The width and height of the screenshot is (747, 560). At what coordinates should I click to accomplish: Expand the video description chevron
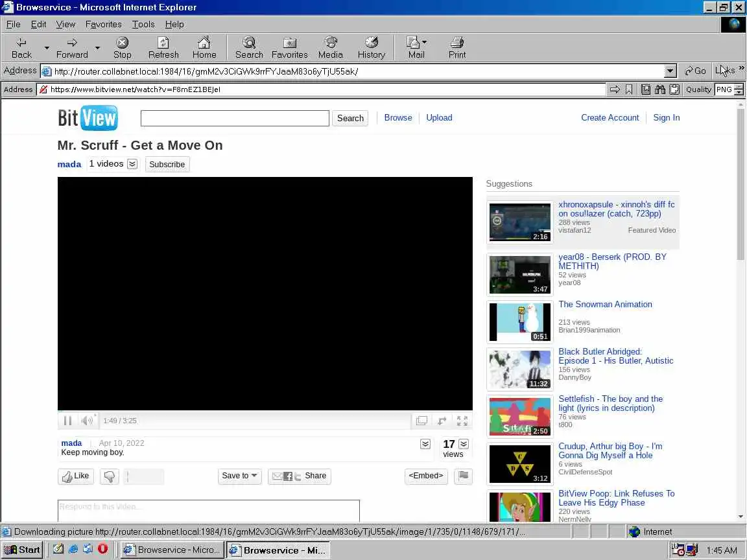[x=425, y=444]
